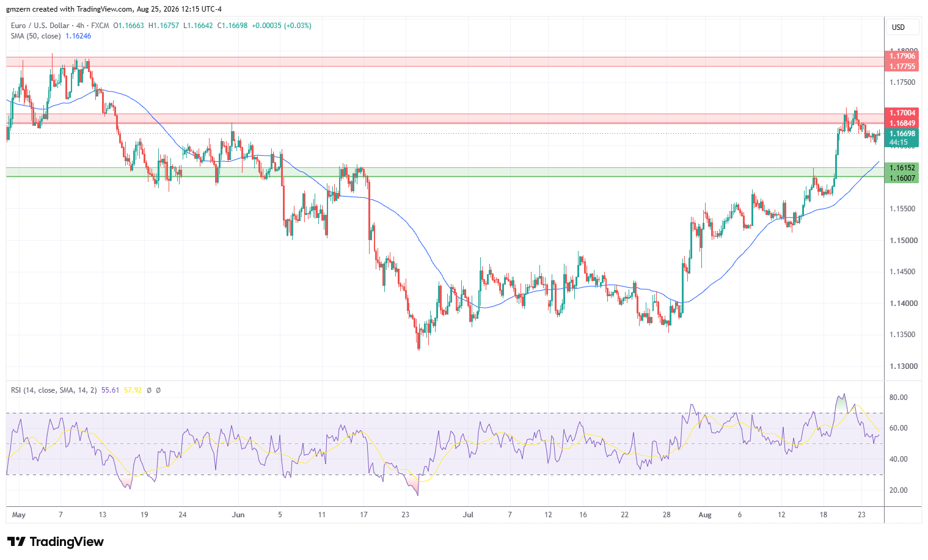
Task: Click the Euro / U.S. Dollar symbol title
Action: click(x=40, y=26)
